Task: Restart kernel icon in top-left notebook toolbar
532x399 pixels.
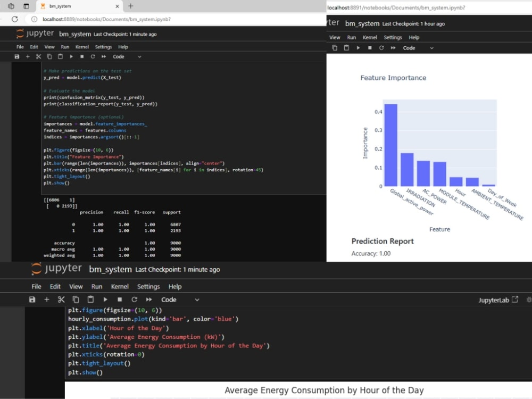Action: [93, 57]
